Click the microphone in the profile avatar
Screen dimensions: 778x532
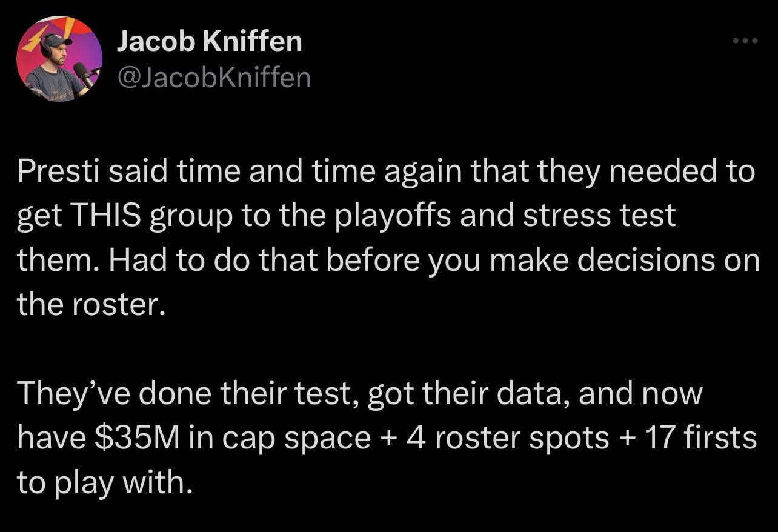82,73
